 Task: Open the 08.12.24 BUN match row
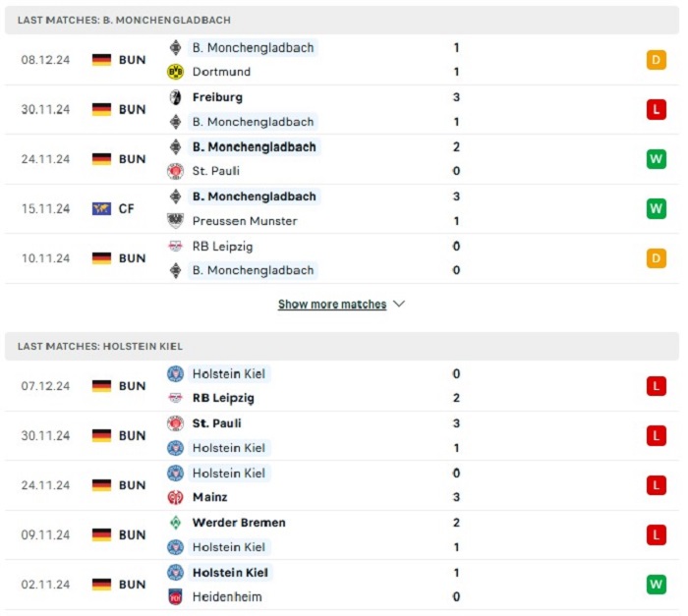click(x=342, y=60)
